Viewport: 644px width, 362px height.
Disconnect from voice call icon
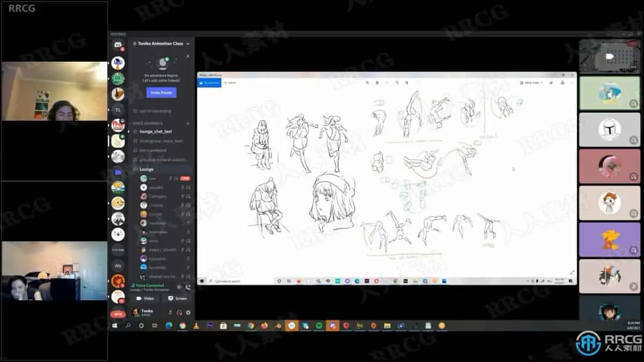187,287
